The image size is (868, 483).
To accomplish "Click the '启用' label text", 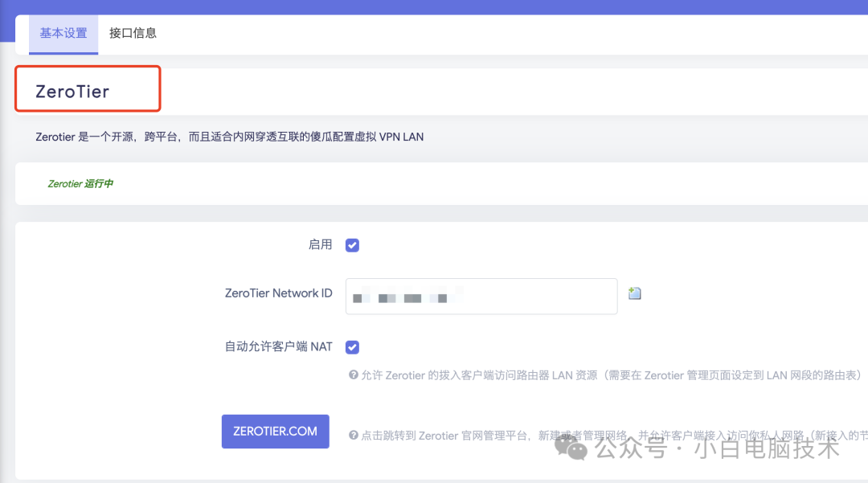I will point(320,244).
